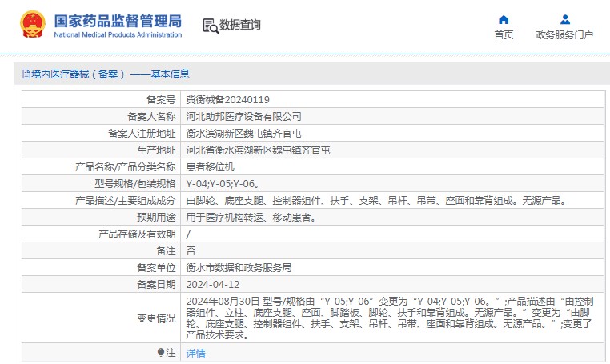Click the document icon before 境内医疗器械

(26, 74)
